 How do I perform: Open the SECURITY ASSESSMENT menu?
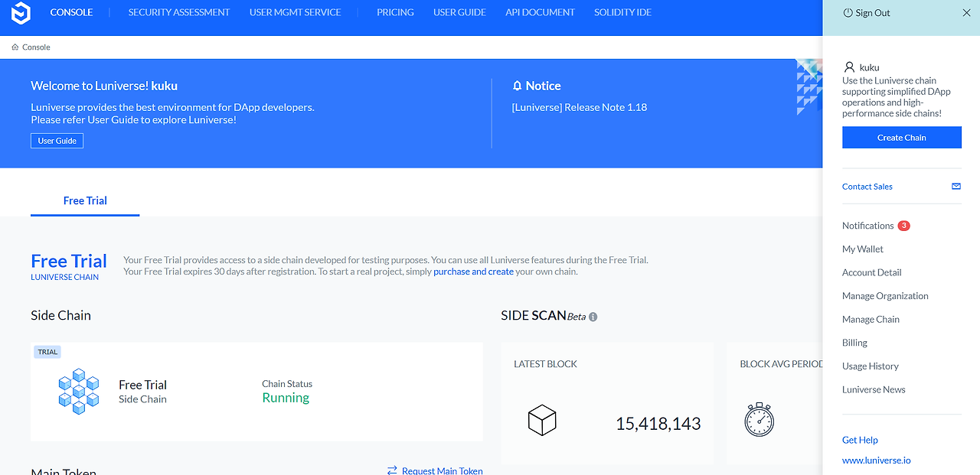tap(179, 12)
